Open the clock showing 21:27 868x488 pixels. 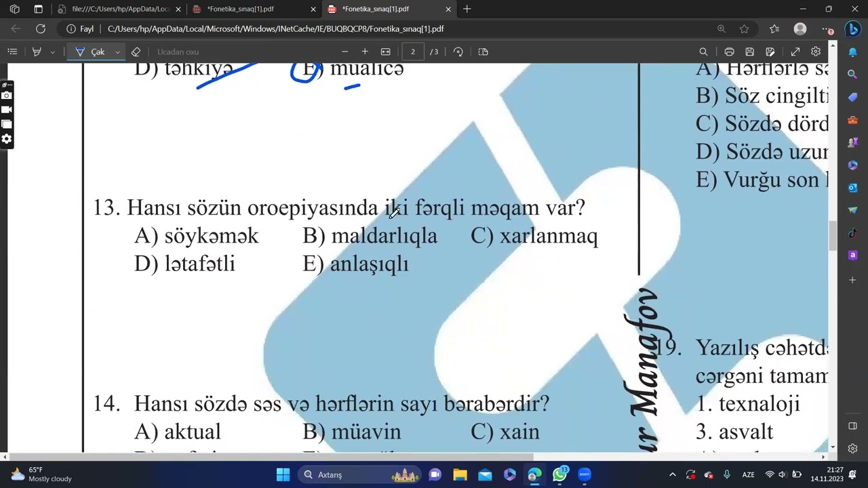click(x=827, y=474)
